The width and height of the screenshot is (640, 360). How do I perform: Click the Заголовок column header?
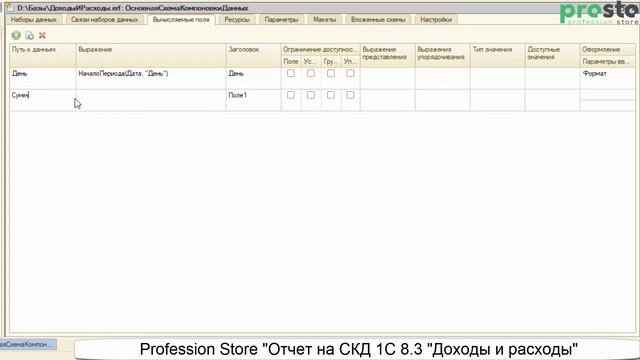point(253,56)
